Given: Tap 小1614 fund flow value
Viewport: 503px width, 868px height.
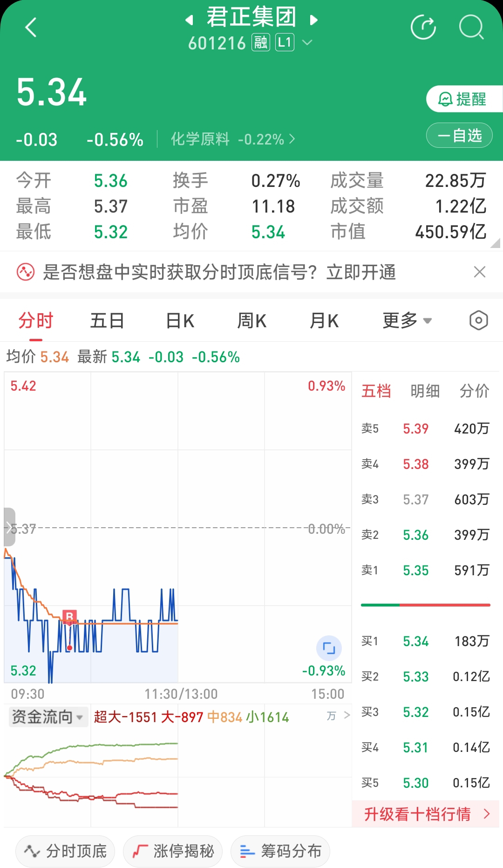Looking at the screenshot, I should point(268,717).
